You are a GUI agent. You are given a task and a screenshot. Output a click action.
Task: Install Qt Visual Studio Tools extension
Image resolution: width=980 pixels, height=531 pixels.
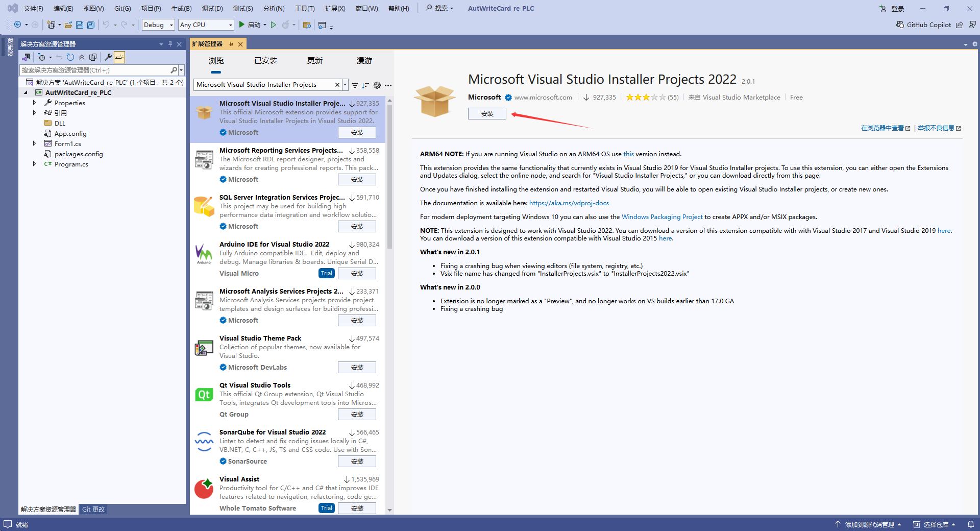click(357, 414)
